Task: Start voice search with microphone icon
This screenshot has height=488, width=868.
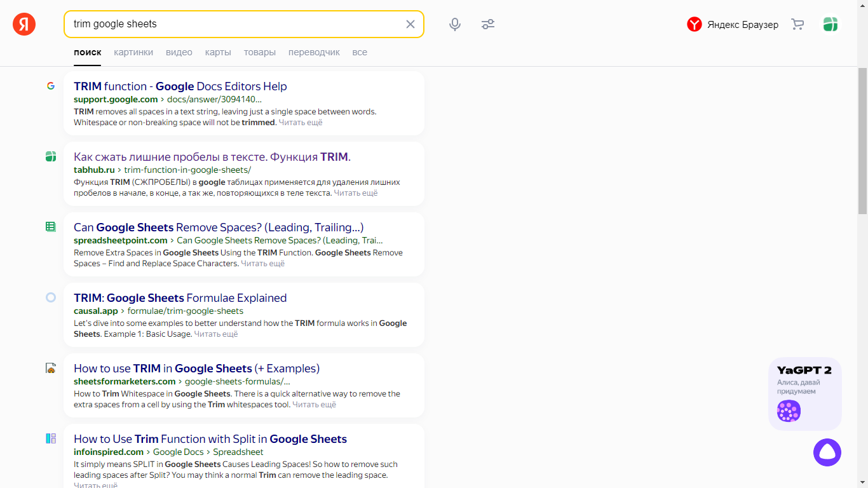Action: point(455,24)
